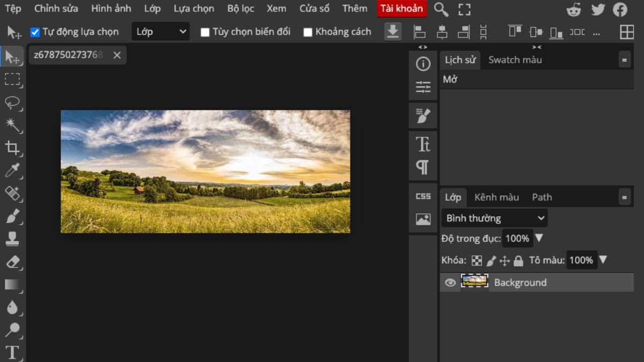Align bottom edges icon in options bar
This screenshot has width=644, height=362.
557,33
